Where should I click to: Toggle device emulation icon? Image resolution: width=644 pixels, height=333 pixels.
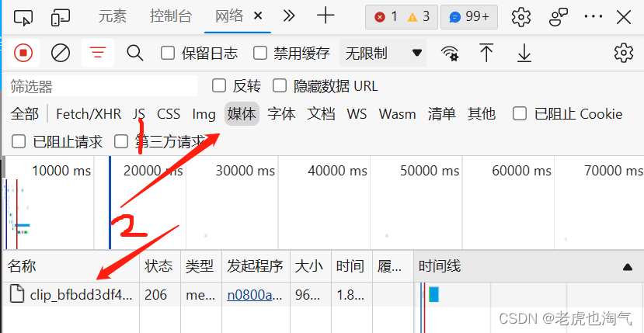pyautogui.click(x=60, y=17)
